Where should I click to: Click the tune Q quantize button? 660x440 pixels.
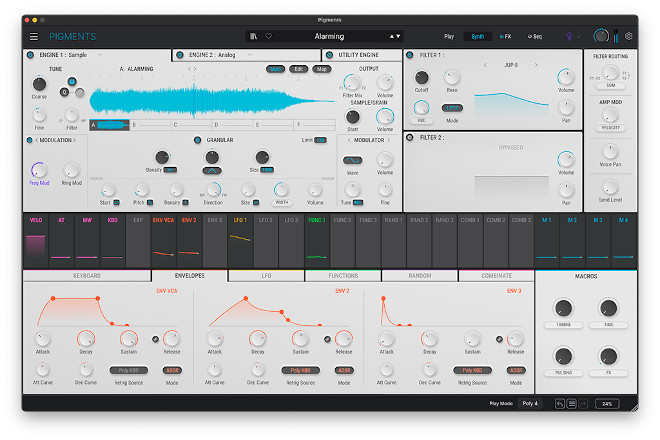click(x=64, y=92)
